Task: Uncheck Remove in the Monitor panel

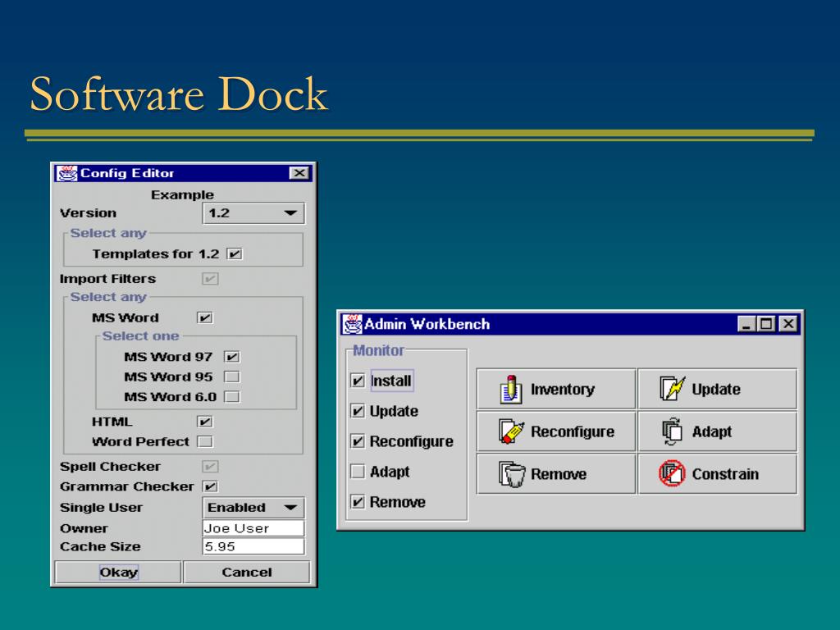Action: (358, 502)
